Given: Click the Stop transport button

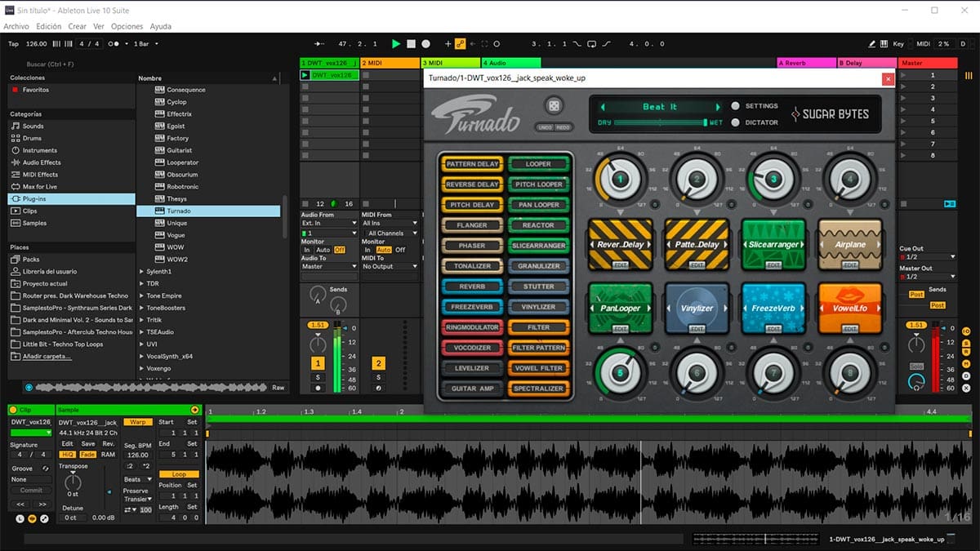Looking at the screenshot, I should point(411,44).
